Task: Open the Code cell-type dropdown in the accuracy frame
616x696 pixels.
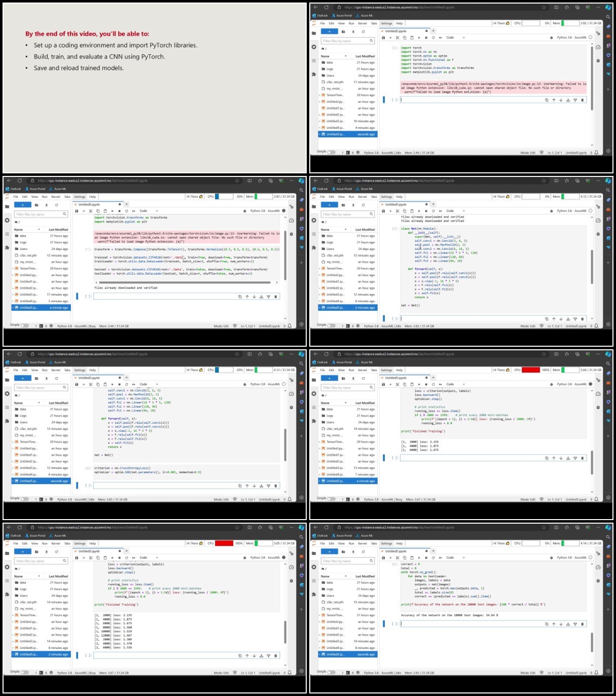Action: (456, 558)
